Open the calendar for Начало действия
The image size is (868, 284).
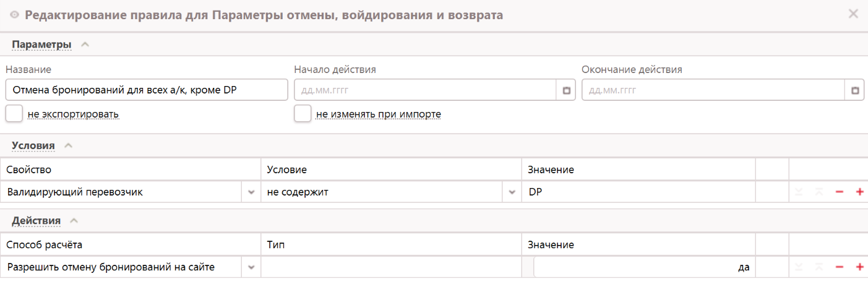coord(566,90)
